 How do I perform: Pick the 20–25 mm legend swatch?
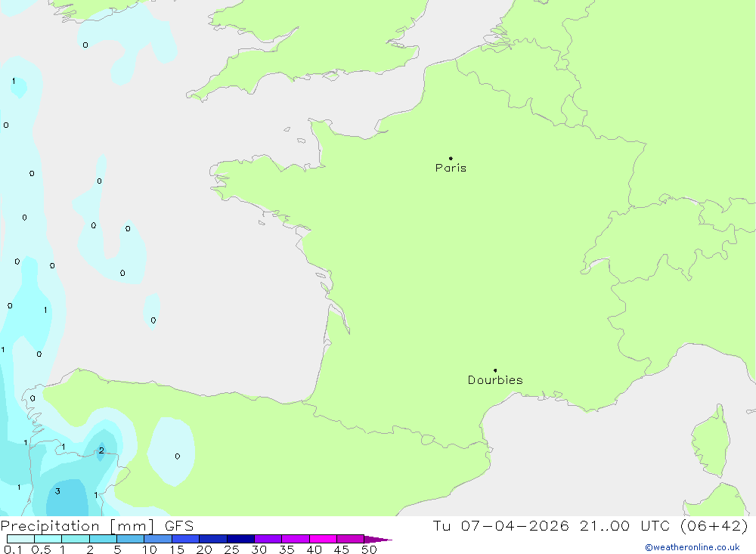(x=213, y=539)
